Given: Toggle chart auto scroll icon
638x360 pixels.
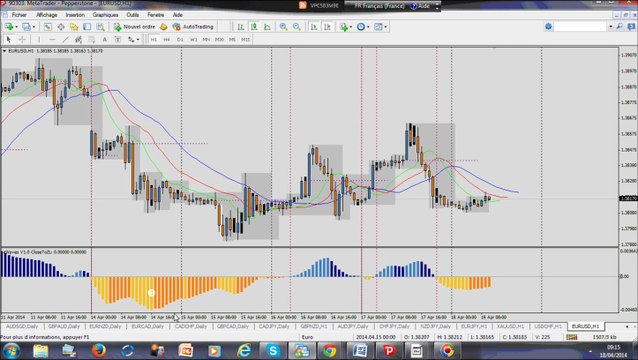Looking at the screenshot, I should coord(314,26).
